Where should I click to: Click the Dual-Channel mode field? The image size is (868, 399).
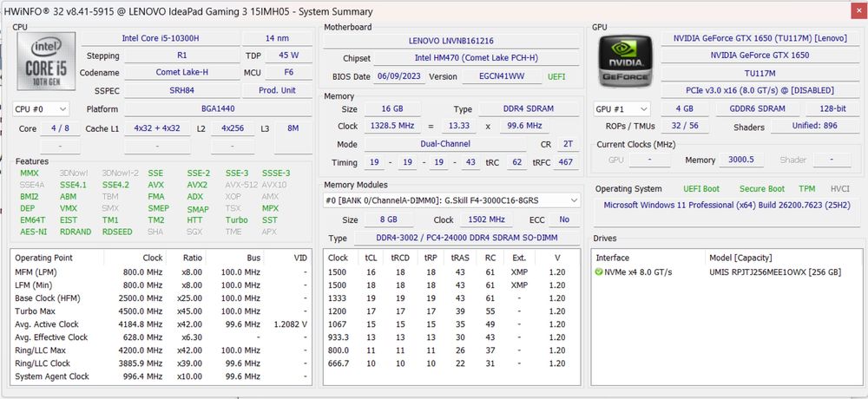(x=445, y=144)
